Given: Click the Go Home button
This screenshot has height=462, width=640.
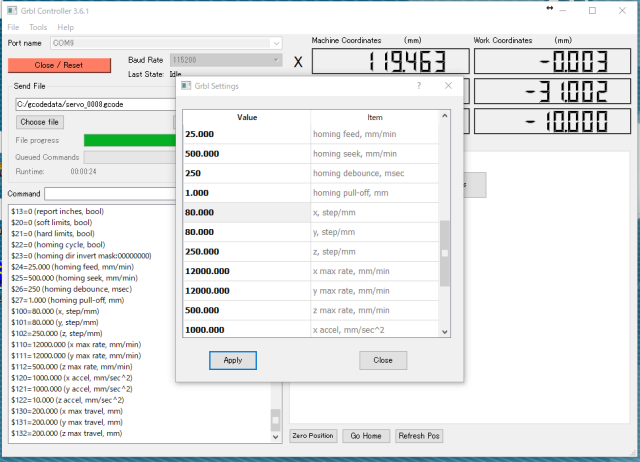Looking at the screenshot, I should (366, 436).
